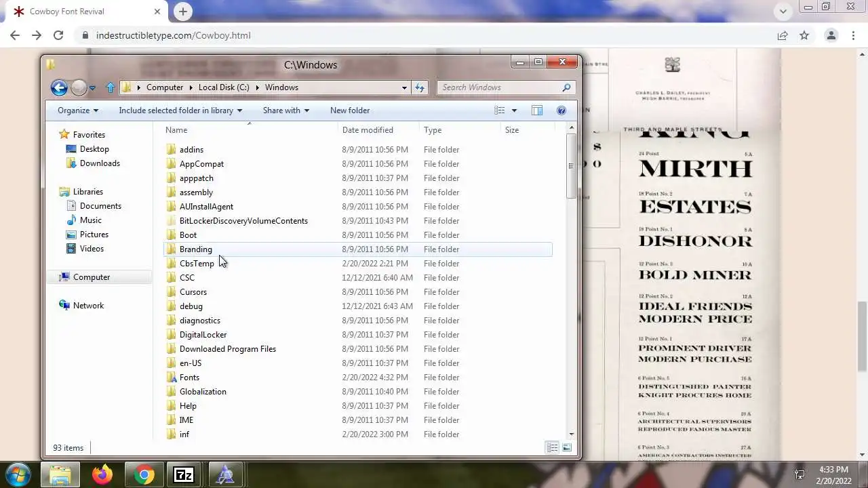Image resolution: width=868 pixels, height=488 pixels.
Task: Toggle the preview pane icon
Action: point(537,110)
